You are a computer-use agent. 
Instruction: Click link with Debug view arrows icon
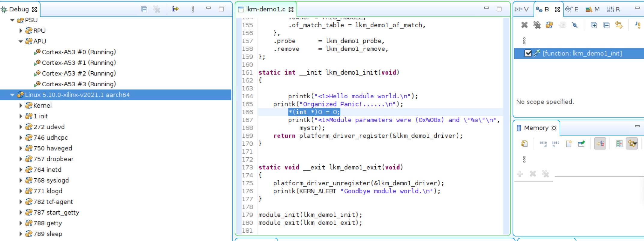(x=619, y=25)
